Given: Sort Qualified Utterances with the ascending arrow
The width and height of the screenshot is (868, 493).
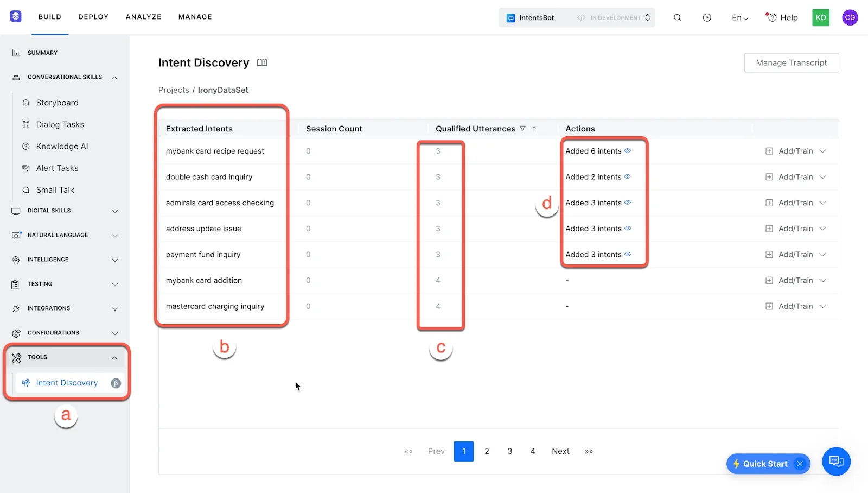Looking at the screenshot, I should (x=534, y=129).
